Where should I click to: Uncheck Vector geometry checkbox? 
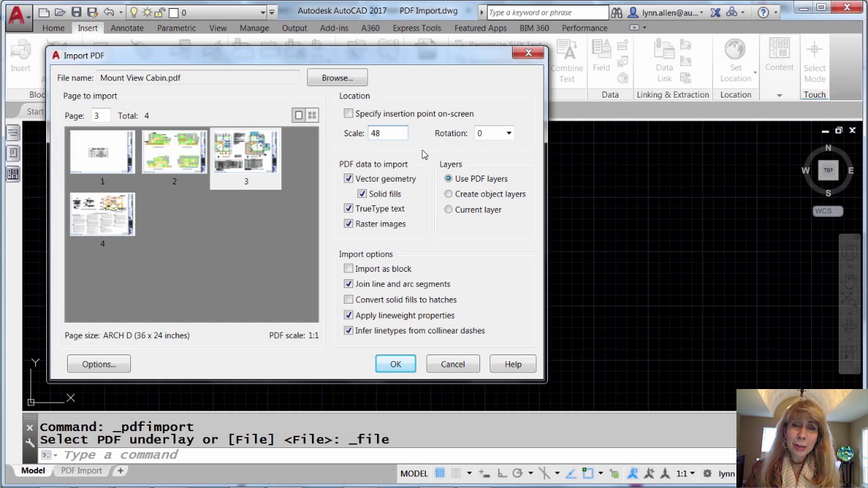click(349, 178)
